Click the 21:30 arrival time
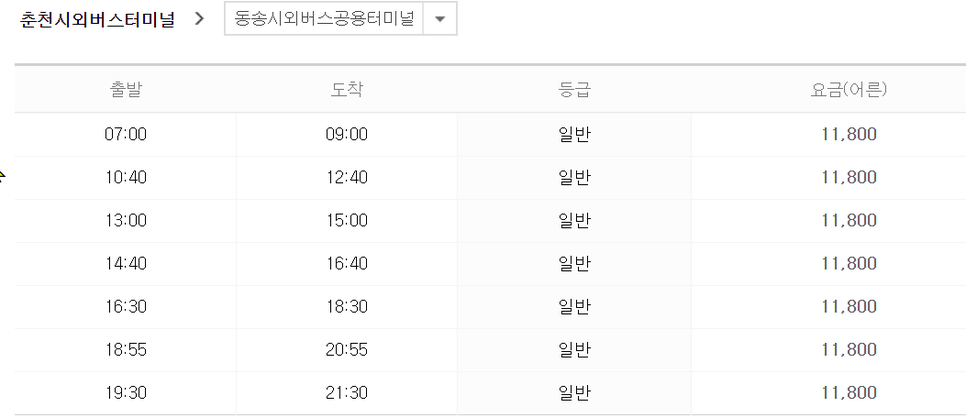The image size is (966, 418). pyautogui.click(x=347, y=393)
